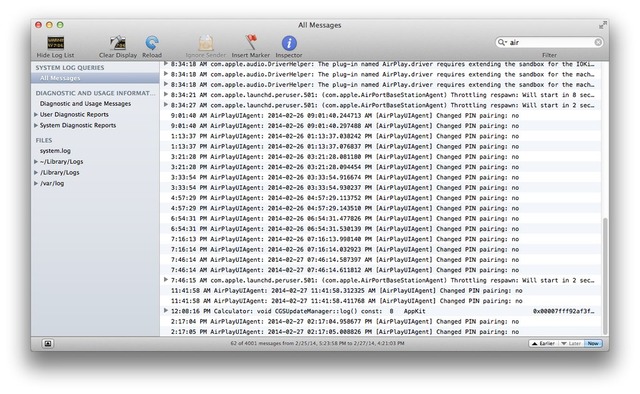Click the magnifier icon in the filter field
The image size is (640, 394).
pos(502,42)
